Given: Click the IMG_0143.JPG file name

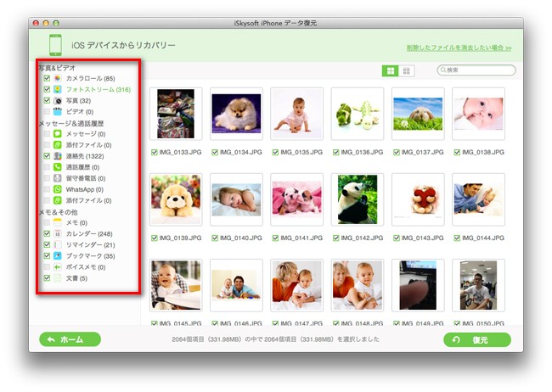Looking at the screenshot, I should point(422,238).
